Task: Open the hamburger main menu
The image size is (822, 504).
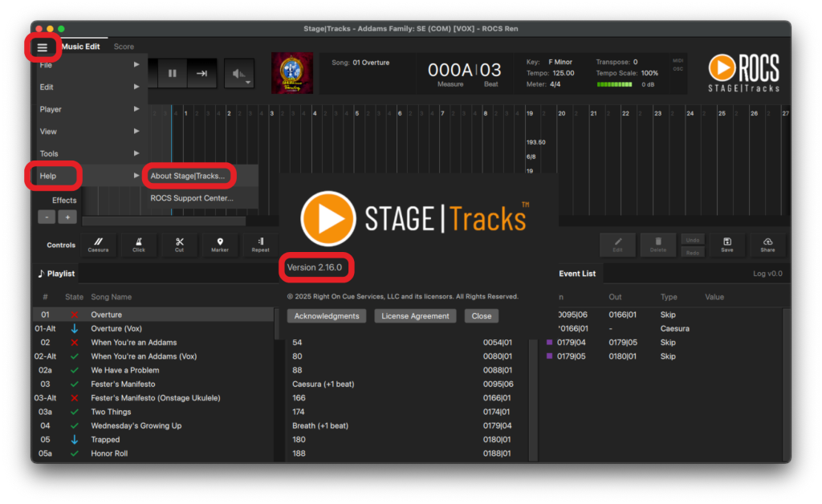Action: [43, 47]
